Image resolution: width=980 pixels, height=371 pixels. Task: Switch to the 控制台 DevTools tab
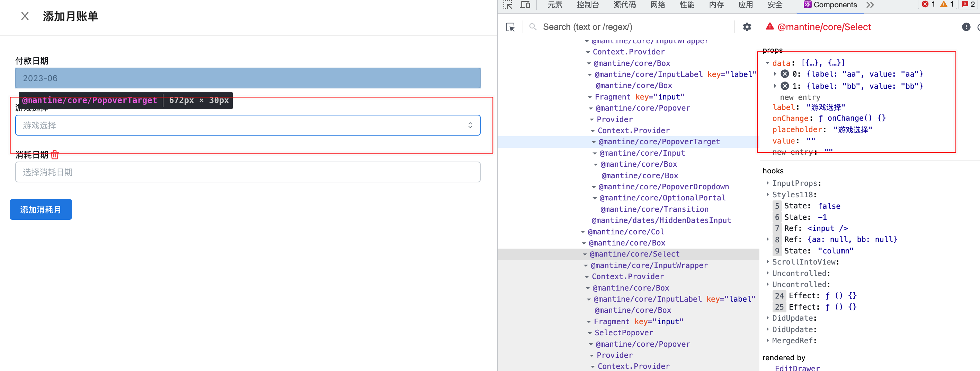(588, 5)
